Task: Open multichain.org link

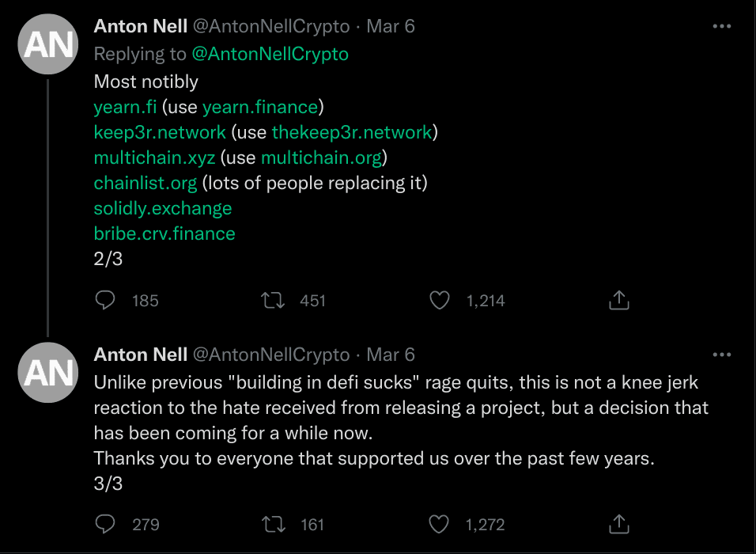Action: click(321, 157)
